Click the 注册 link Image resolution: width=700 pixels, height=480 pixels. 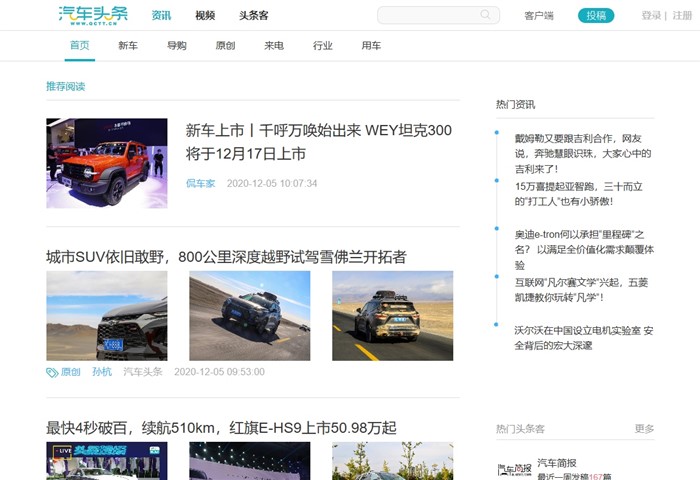682,16
